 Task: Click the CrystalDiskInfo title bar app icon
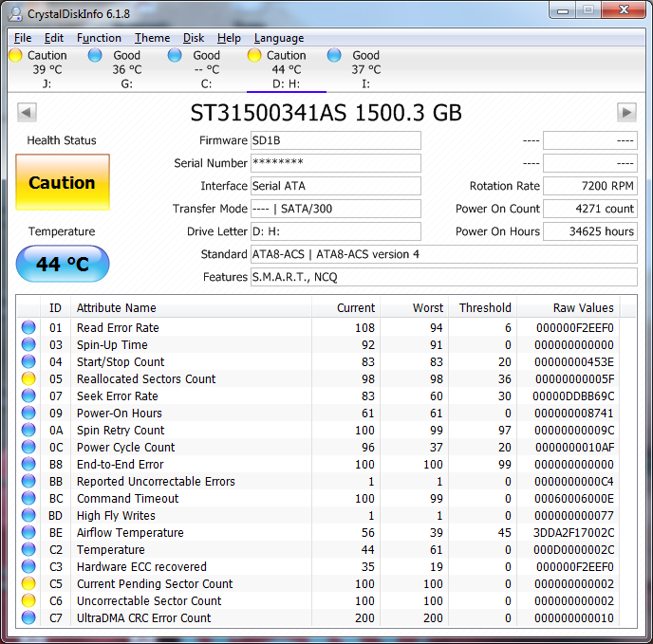[x=15, y=13]
